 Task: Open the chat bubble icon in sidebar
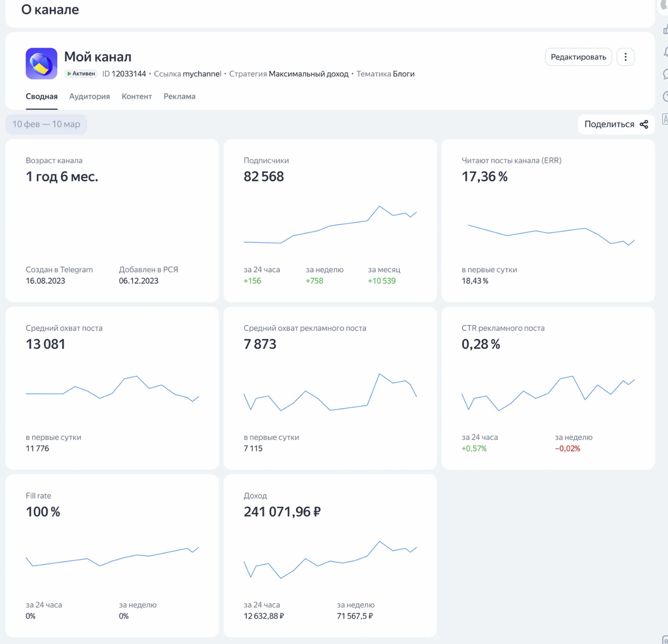pyautogui.click(x=666, y=74)
